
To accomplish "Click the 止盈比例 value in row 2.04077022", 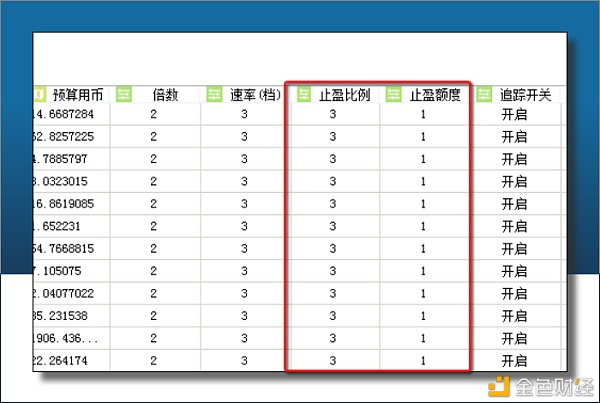I will [333, 294].
